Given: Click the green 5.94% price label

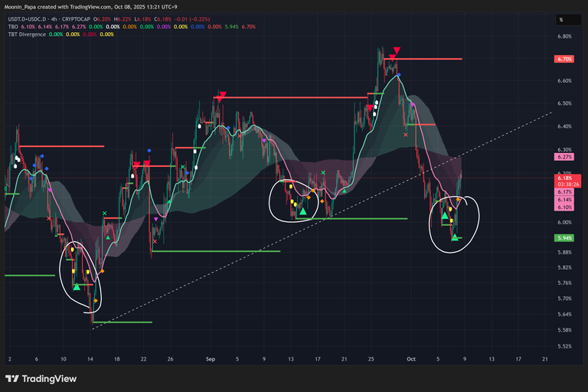Looking at the screenshot, I should click(x=563, y=238).
